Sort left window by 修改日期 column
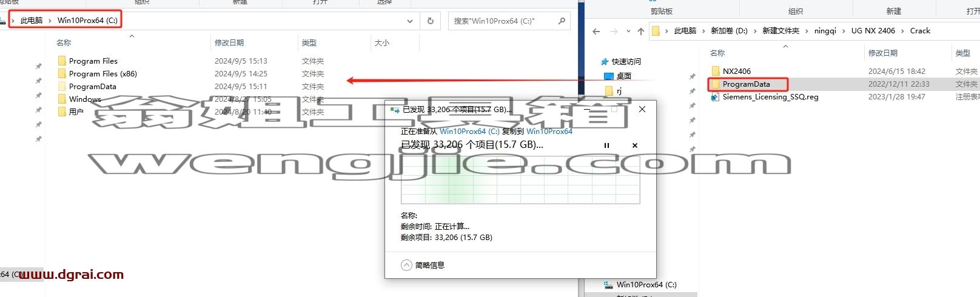The image size is (980, 297). (229, 42)
